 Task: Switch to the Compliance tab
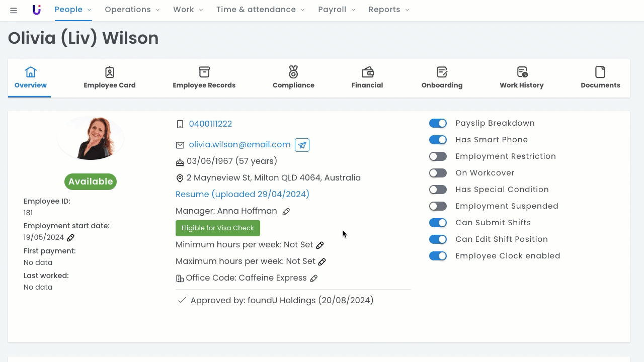(293, 77)
